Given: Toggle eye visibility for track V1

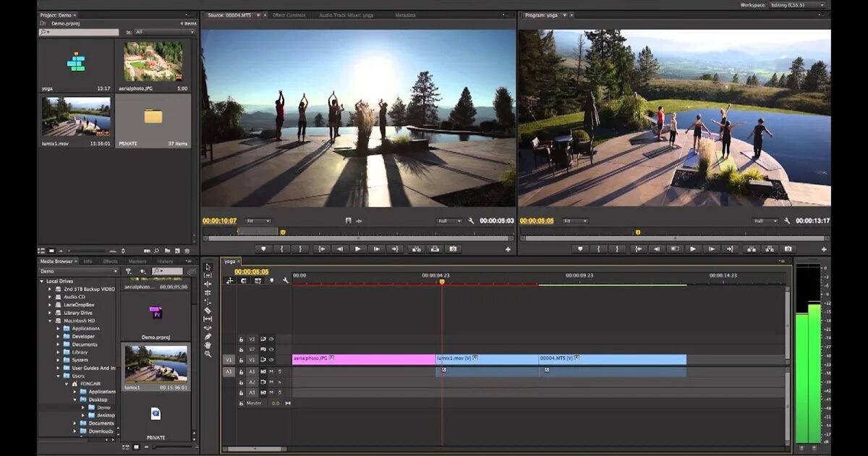Looking at the screenshot, I should pos(271,360).
